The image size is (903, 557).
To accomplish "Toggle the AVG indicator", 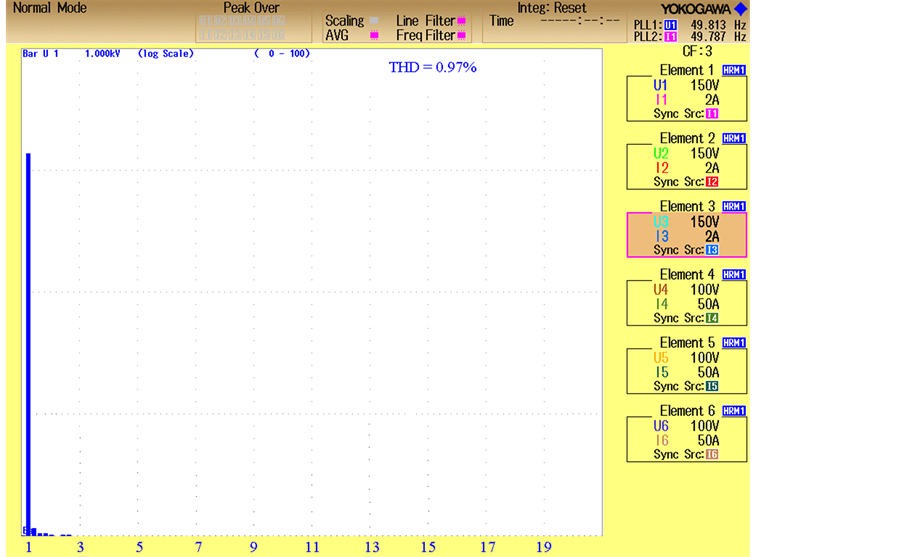I will click(374, 35).
